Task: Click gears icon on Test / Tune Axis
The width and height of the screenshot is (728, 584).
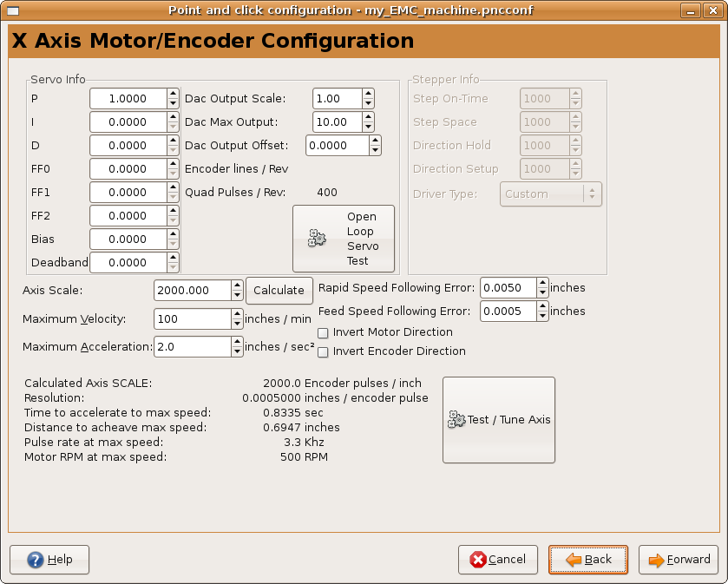Action: (456, 420)
